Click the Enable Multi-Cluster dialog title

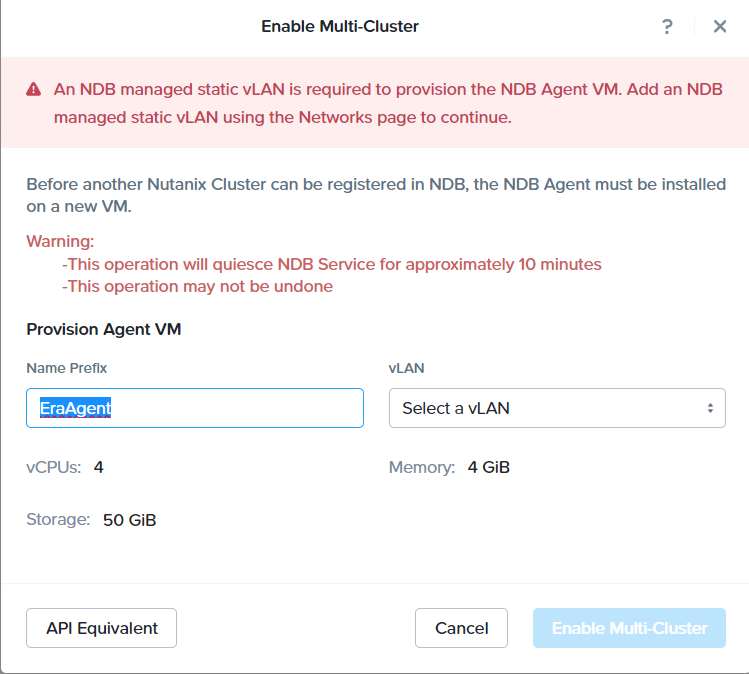[340, 27]
